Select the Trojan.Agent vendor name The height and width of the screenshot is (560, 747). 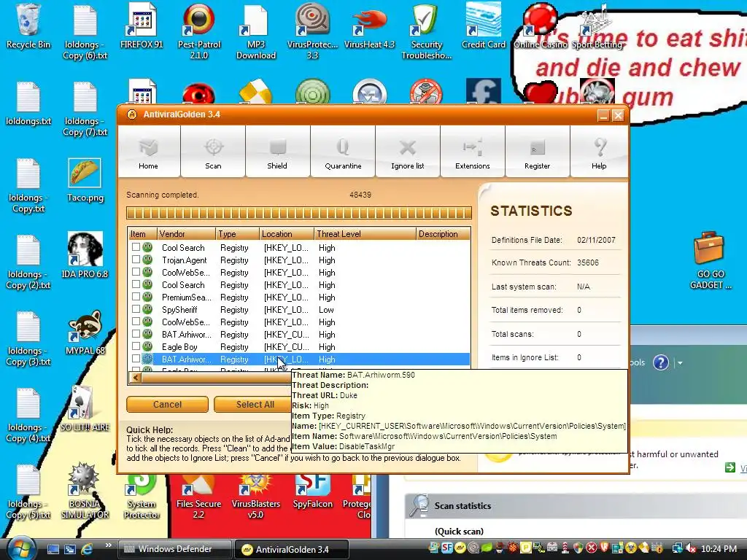[x=185, y=260]
